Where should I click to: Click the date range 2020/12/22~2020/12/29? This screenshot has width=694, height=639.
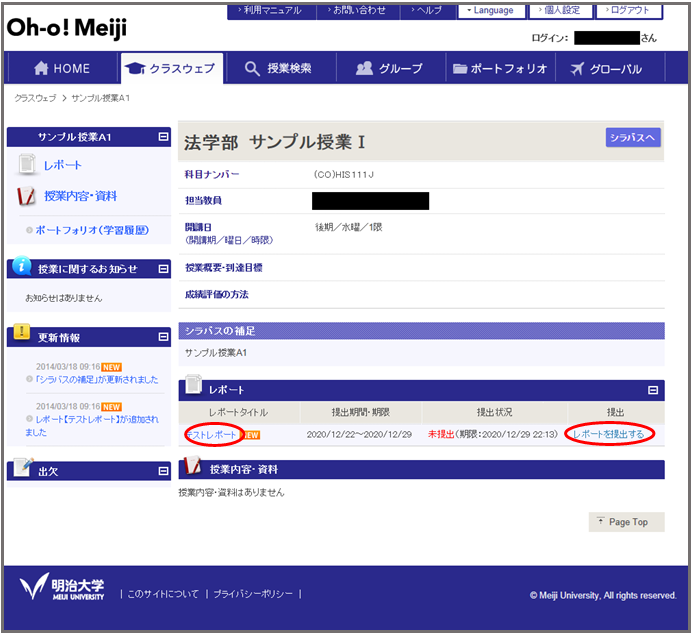point(359,435)
